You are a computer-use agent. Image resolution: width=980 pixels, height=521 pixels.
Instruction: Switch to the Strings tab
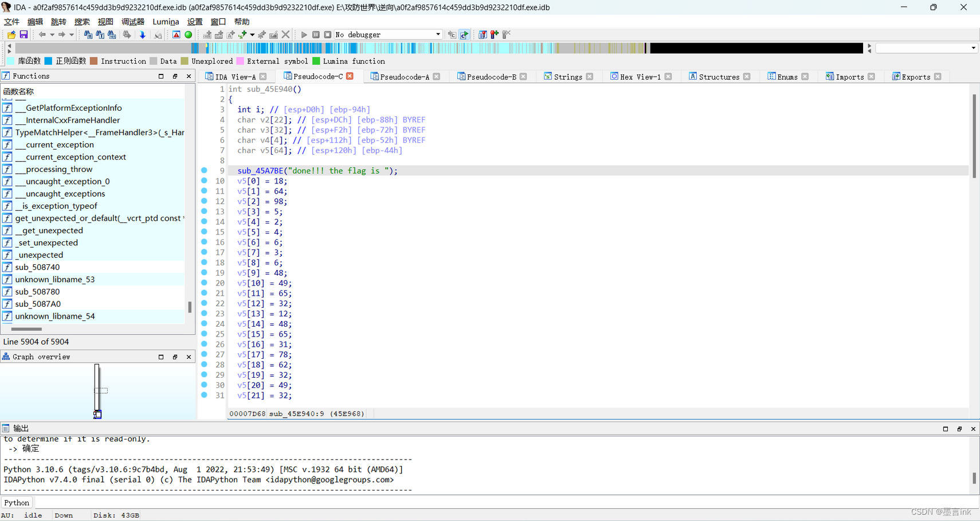coord(568,76)
